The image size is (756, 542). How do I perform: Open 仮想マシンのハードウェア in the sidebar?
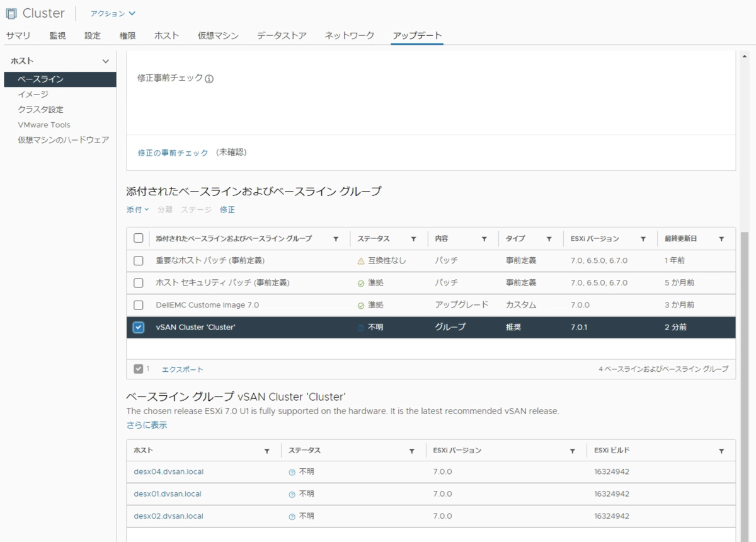[x=63, y=140]
